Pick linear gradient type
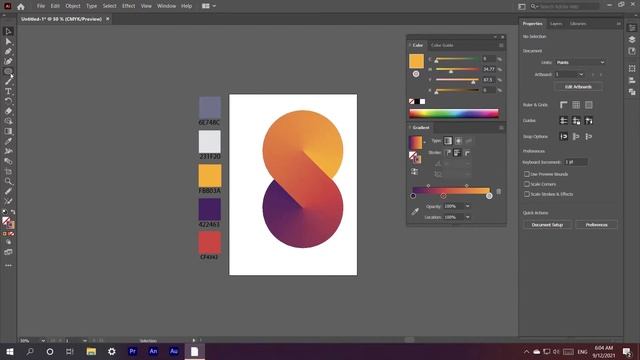Screen dimensions: 640x360 [448, 141]
